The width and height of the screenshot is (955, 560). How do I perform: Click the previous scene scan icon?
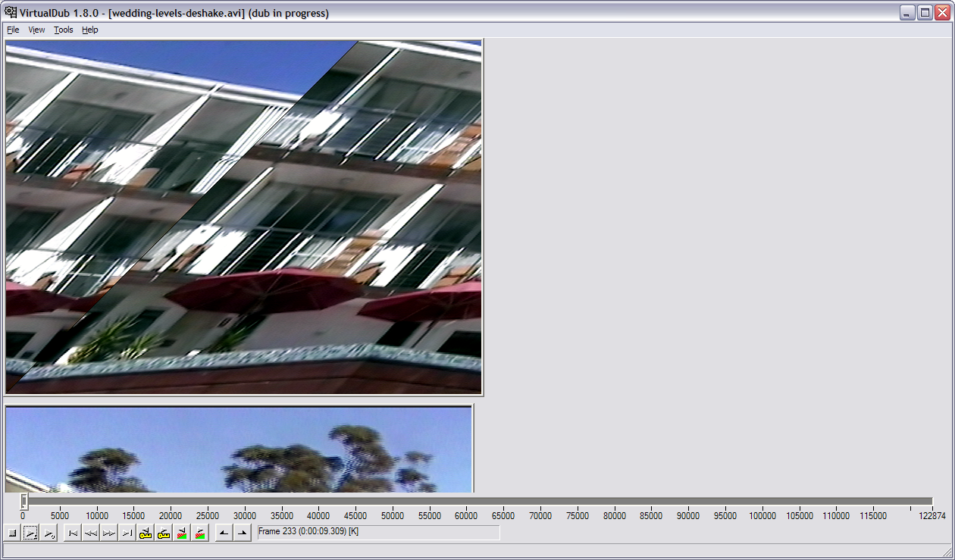pos(182,533)
